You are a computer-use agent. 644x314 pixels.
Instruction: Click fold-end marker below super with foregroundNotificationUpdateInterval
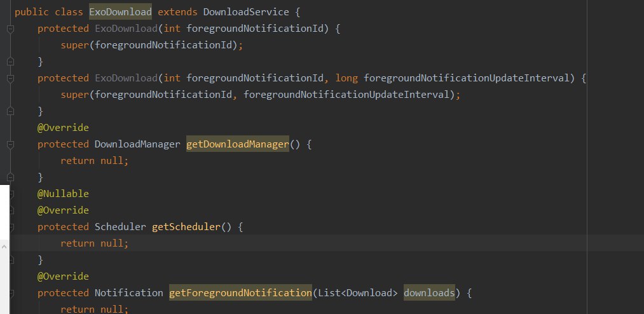click(11, 111)
